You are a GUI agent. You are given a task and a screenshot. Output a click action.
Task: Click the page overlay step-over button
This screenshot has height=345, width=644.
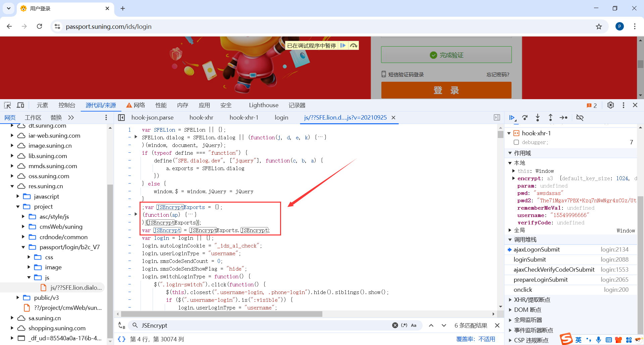(354, 46)
